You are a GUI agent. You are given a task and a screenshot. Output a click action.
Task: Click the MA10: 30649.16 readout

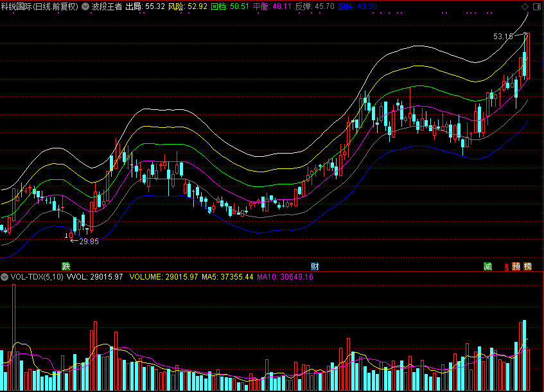[x=285, y=277]
